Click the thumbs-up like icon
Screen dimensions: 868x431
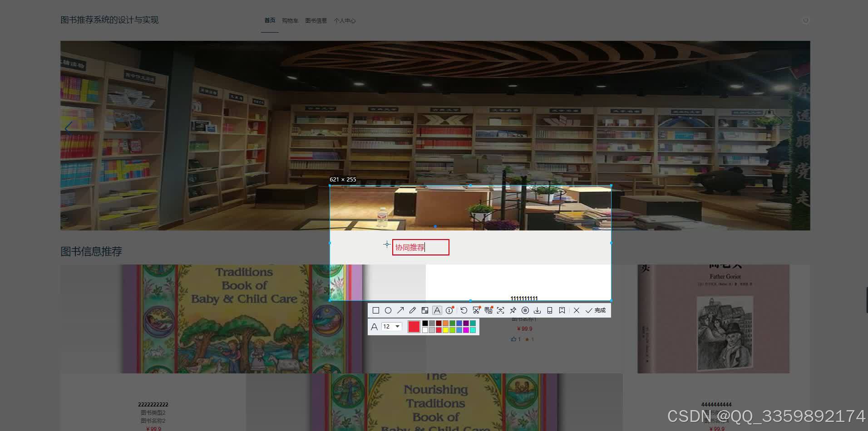coord(513,339)
